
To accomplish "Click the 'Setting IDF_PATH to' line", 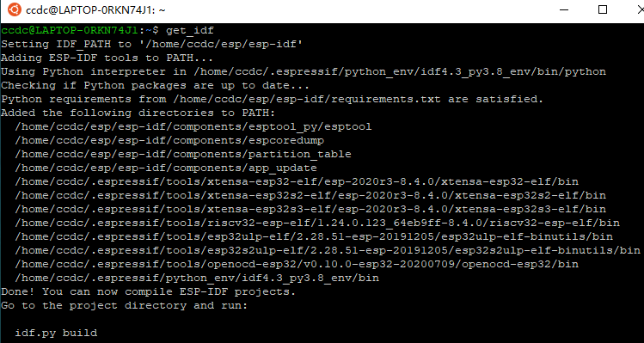I will [152, 44].
